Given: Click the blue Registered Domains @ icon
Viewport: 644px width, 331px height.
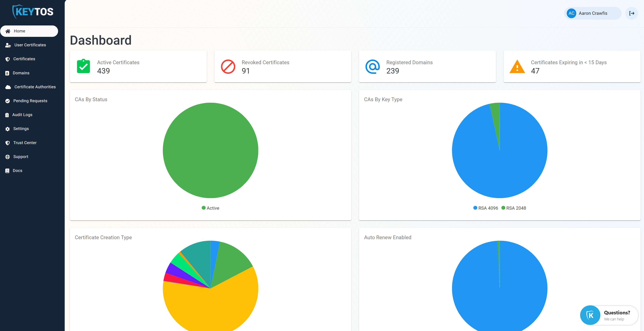Looking at the screenshot, I should pyautogui.click(x=373, y=67).
